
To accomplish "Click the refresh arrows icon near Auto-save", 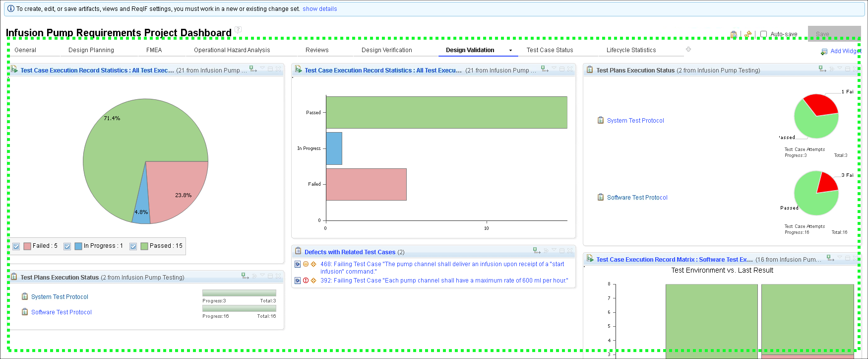I will 748,34.
